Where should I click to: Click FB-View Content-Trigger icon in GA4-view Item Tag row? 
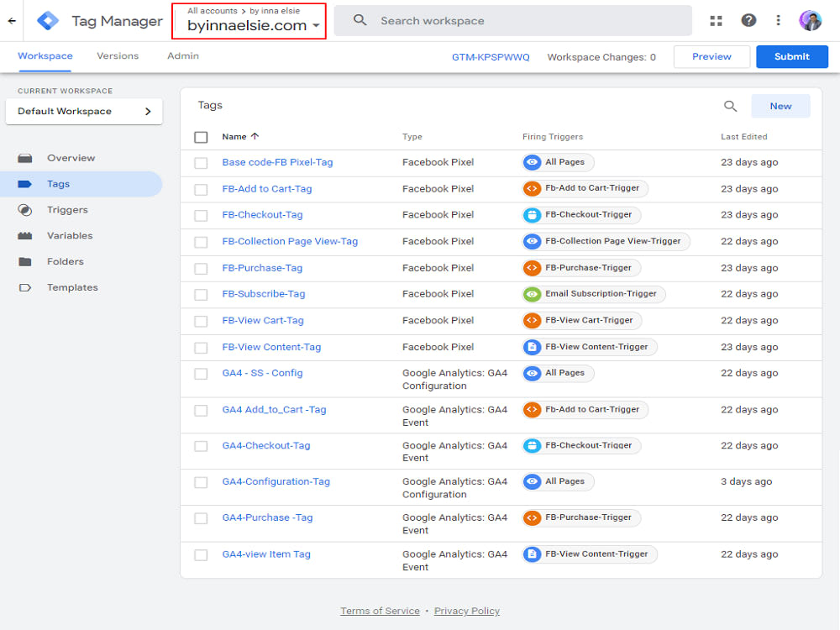532,554
